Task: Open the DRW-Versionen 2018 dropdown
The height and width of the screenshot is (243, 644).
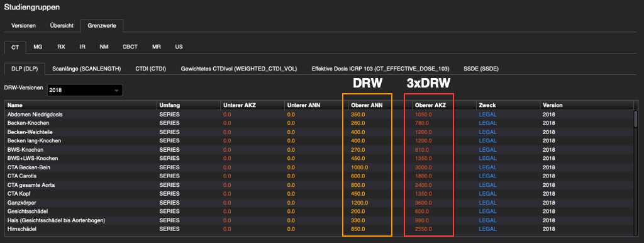Action: (x=85, y=90)
